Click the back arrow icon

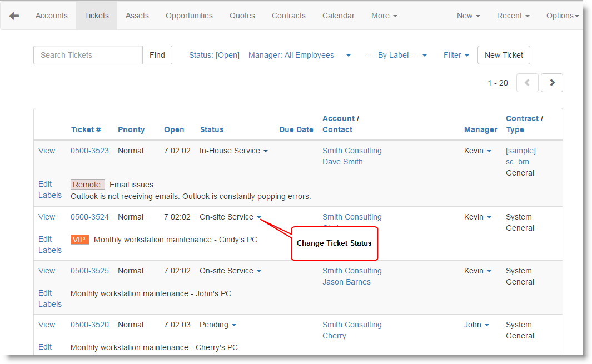point(14,16)
